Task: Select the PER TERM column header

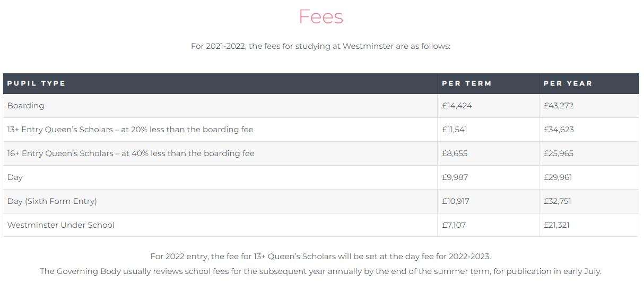Action: click(467, 83)
